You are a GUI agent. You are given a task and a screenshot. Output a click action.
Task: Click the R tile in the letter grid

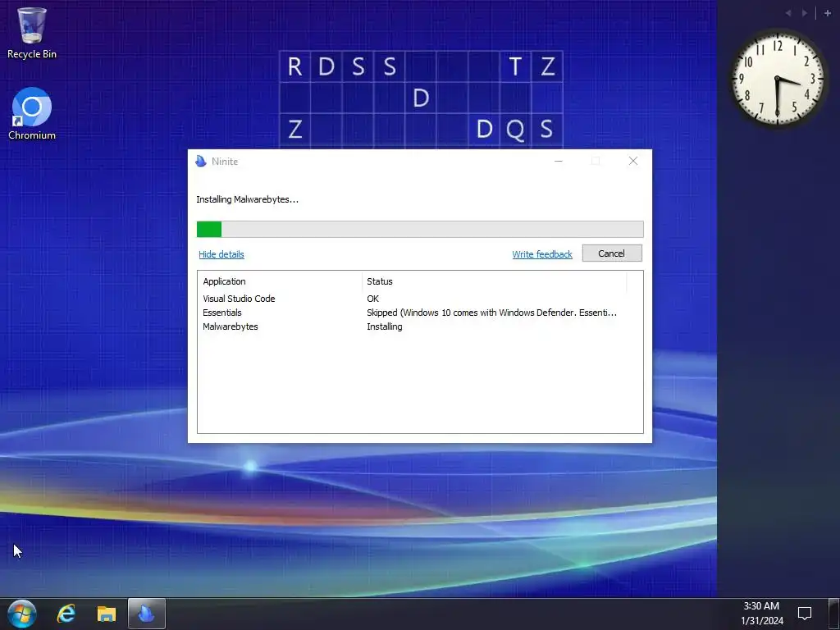pos(294,66)
